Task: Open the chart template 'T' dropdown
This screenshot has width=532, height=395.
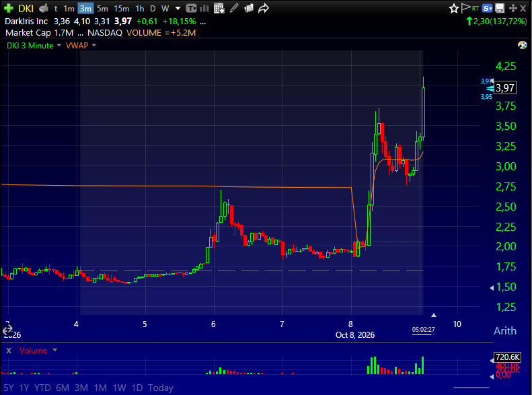Action: (192, 8)
